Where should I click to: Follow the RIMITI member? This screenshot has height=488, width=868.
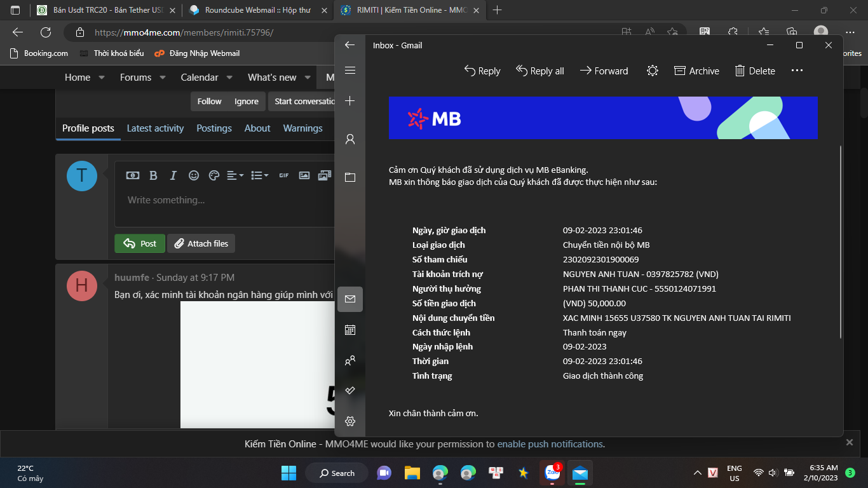(x=209, y=101)
